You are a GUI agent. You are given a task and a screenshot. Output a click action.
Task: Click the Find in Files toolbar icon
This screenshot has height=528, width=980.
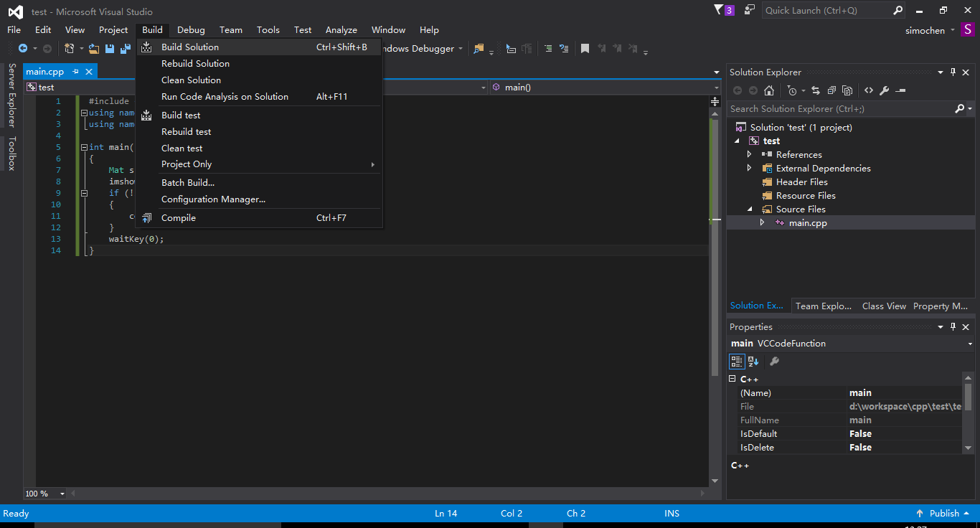[479, 49]
